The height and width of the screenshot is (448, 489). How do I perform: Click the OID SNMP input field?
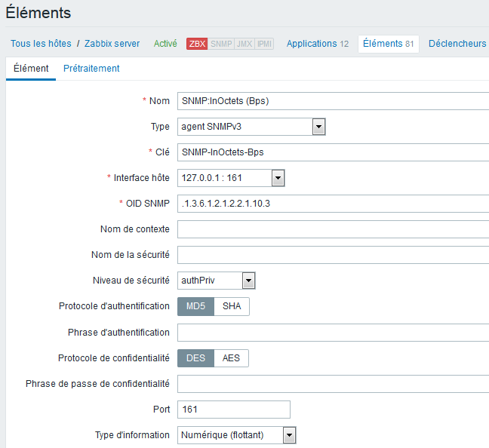pyautogui.click(x=333, y=204)
